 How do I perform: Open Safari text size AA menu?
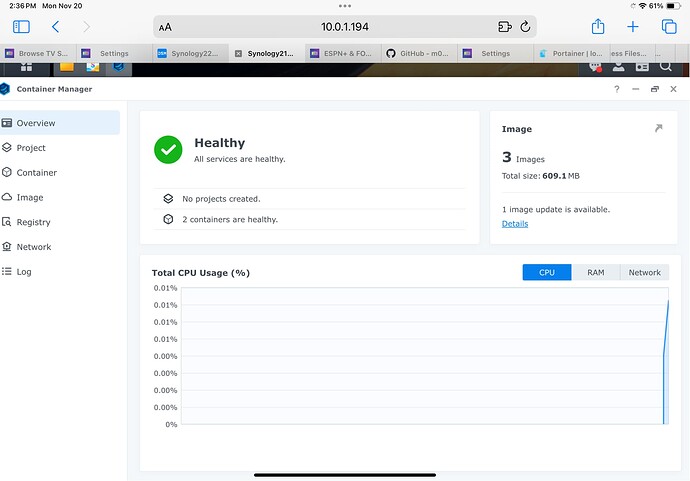[x=165, y=27]
